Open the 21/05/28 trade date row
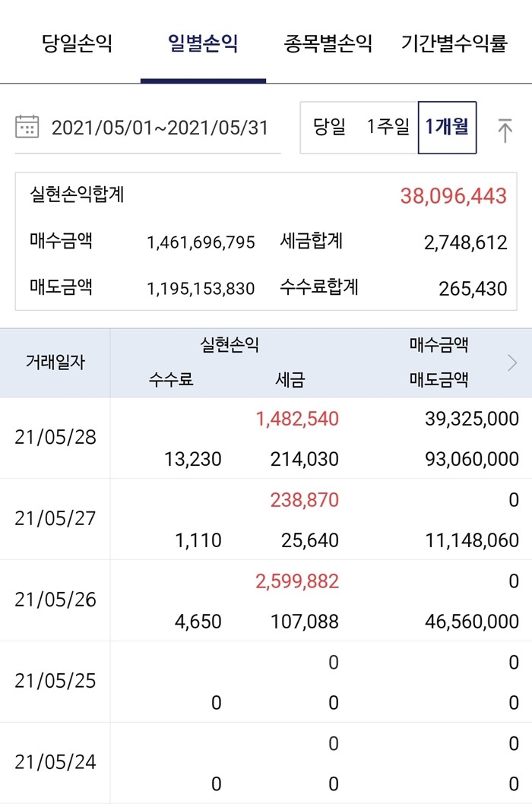532x804 pixels. [x=266, y=438]
